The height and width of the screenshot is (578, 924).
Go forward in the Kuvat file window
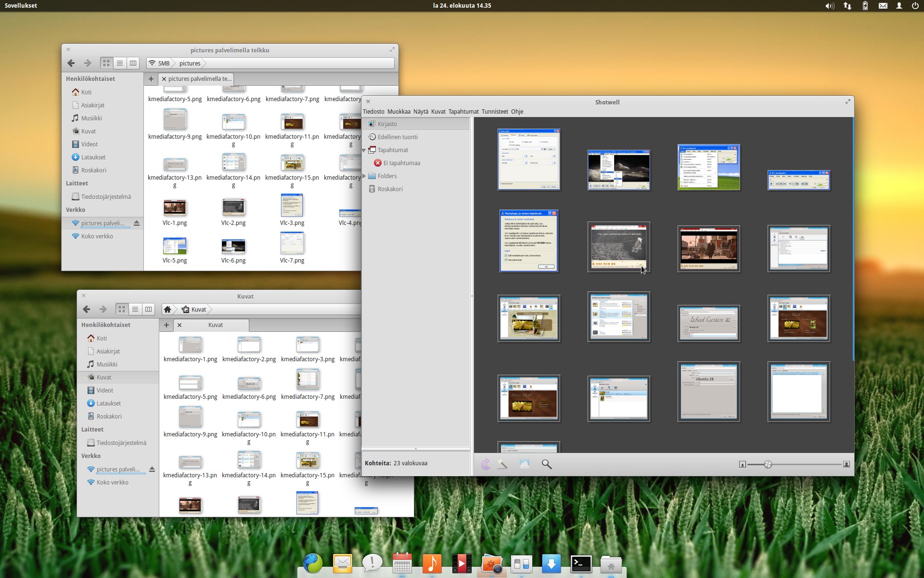point(103,309)
